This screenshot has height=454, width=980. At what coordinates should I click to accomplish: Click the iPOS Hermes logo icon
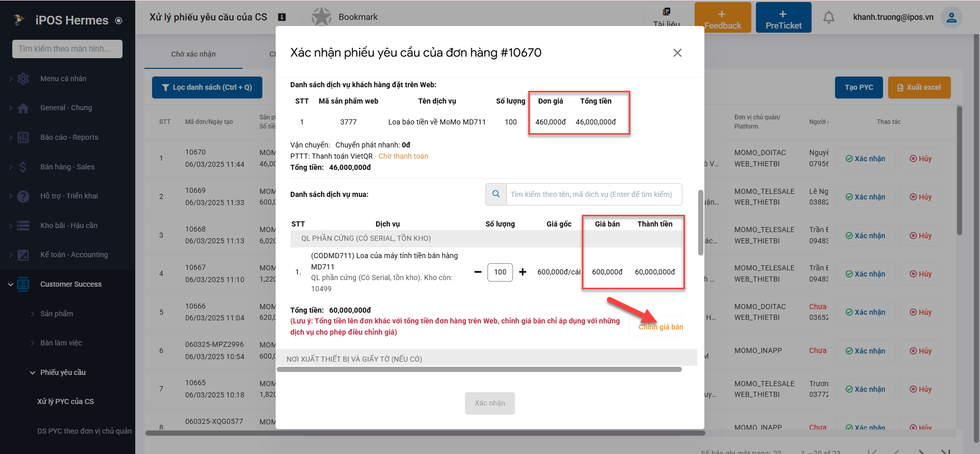click(x=19, y=20)
